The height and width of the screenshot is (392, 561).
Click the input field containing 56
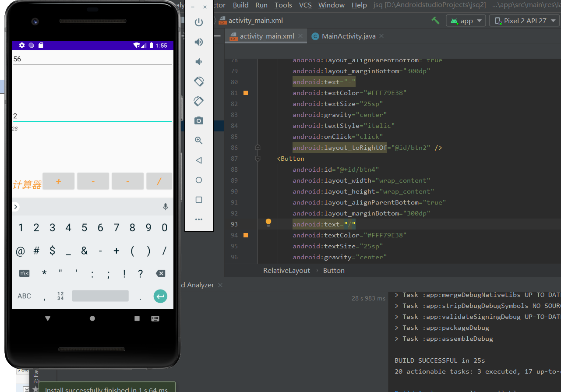coord(92,59)
